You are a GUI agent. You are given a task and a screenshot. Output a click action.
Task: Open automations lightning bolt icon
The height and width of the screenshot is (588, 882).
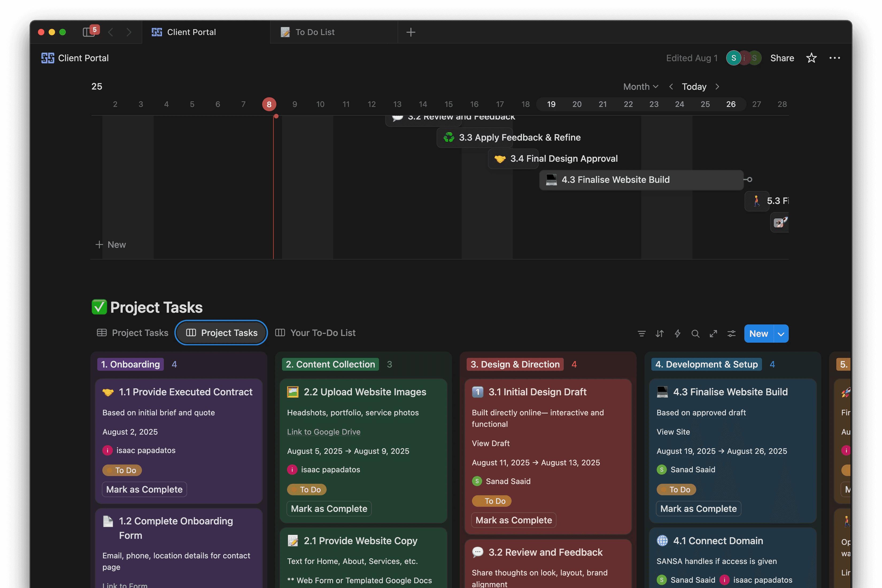(x=677, y=333)
